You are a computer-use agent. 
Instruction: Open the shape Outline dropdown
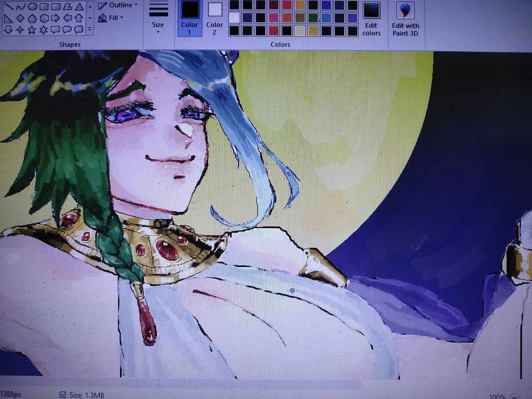tap(118, 5)
